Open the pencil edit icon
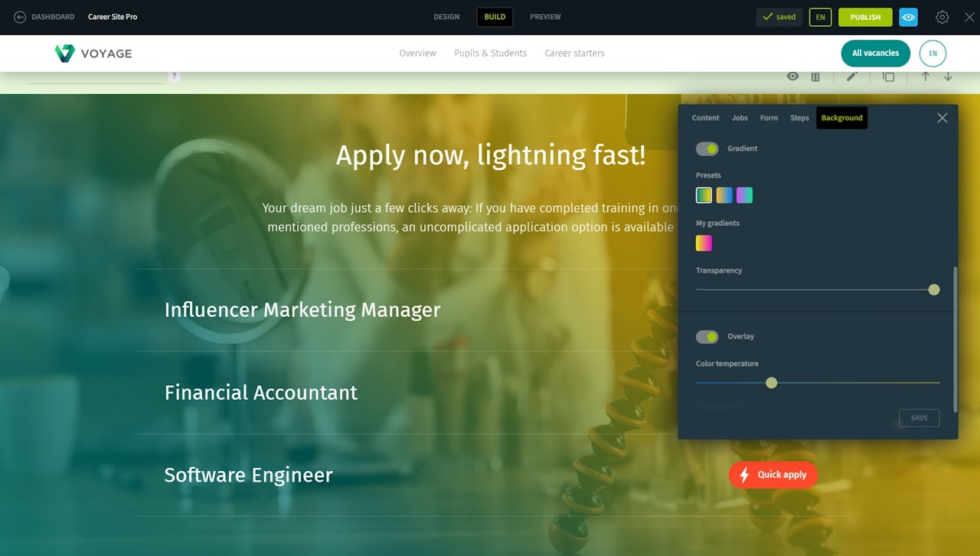Image resolution: width=980 pixels, height=556 pixels. point(851,77)
